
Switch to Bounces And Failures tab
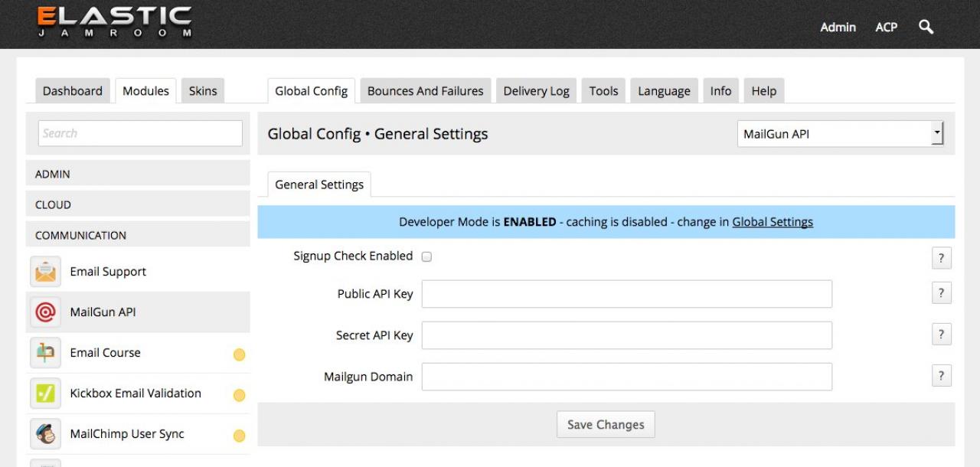click(x=425, y=91)
